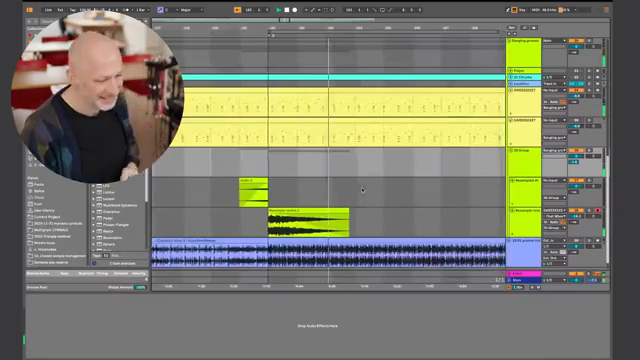640x360 pixels.
Task: Solo the Polym track
Action: pos(589,71)
